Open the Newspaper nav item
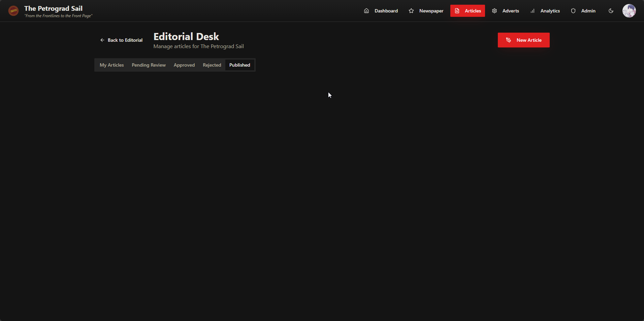The width and height of the screenshot is (644, 321). pyautogui.click(x=426, y=11)
